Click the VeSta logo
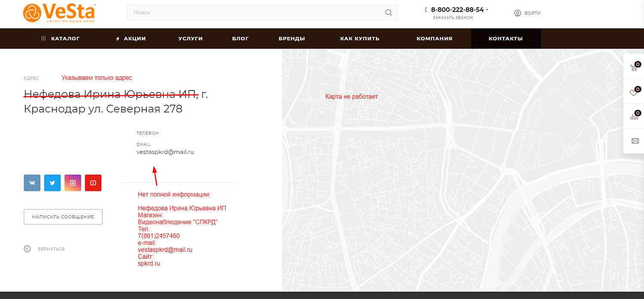The image size is (644, 299). [59, 12]
